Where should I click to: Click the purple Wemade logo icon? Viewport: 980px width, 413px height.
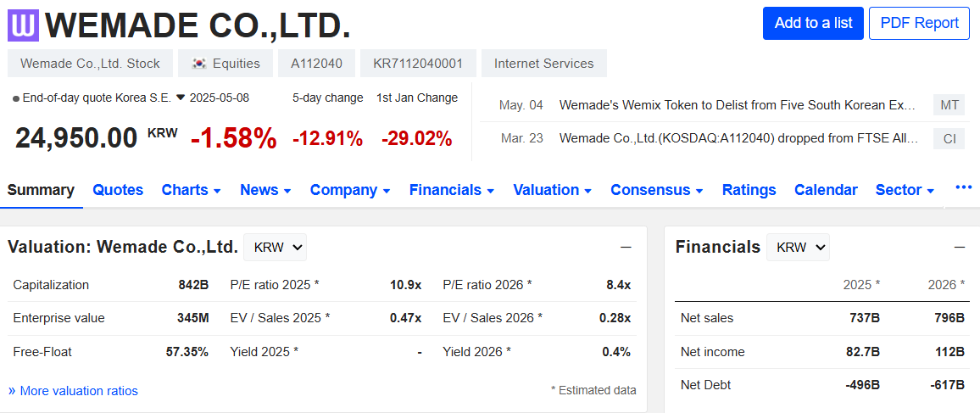tap(24, 25)
